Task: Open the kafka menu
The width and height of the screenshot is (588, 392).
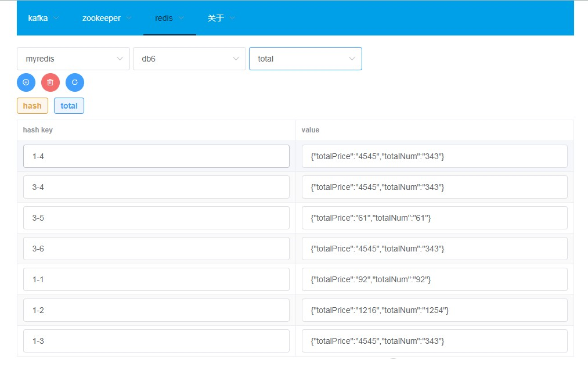Action: pos(44,18)
